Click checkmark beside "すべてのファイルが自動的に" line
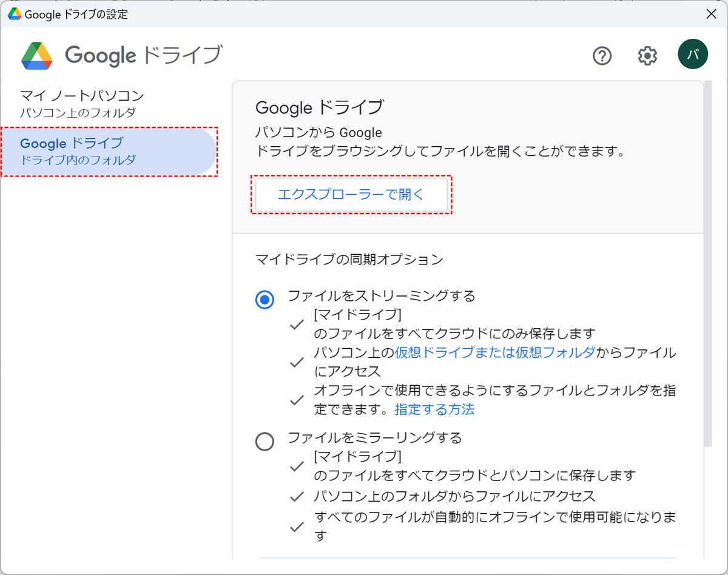 [297, 526]
